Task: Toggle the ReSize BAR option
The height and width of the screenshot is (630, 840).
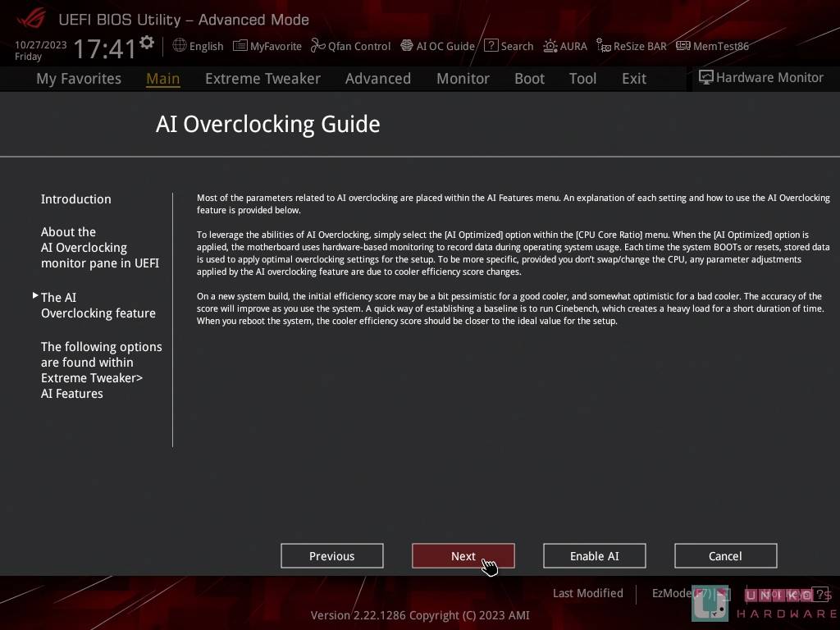Action: coord(631,46)
